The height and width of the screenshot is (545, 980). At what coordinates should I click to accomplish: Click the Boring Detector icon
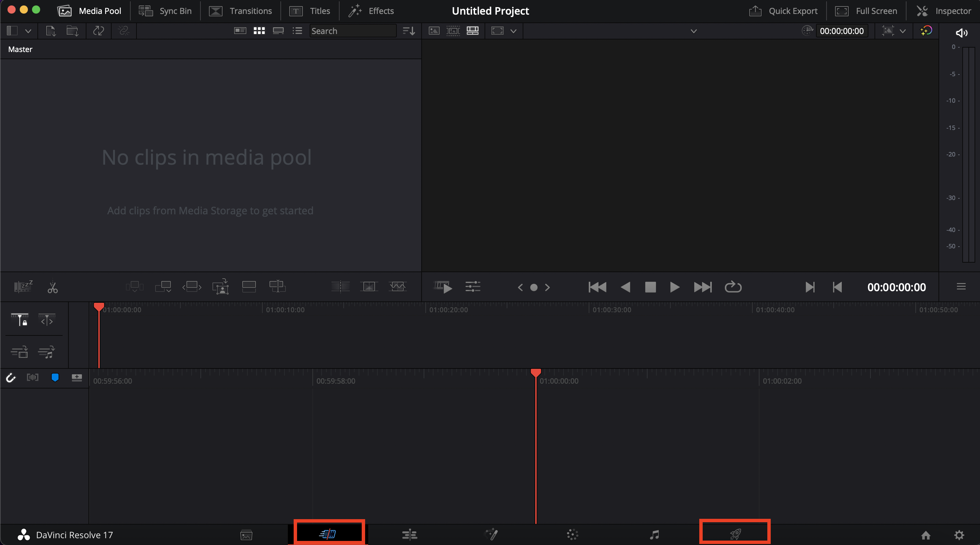tap(23, 286)
